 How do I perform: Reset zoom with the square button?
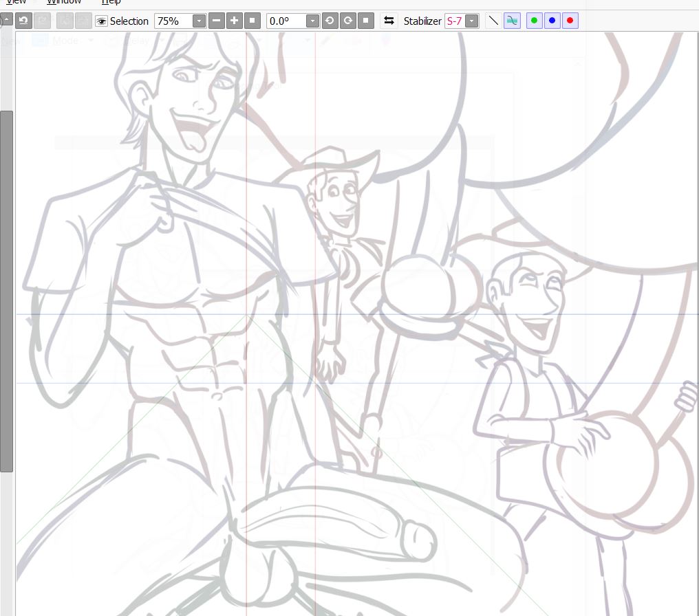(252, 21)
